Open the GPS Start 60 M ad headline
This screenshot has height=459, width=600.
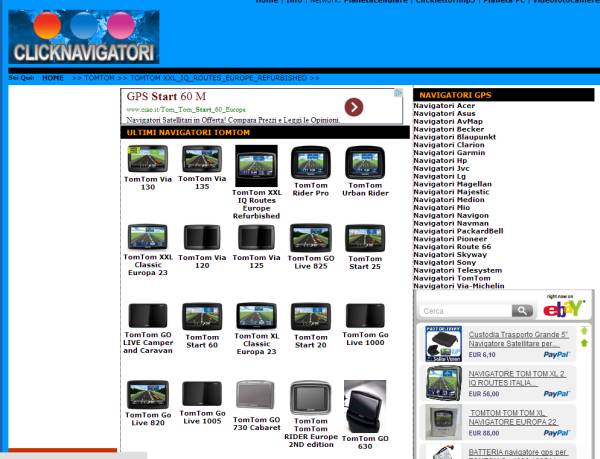coord(166,96)
